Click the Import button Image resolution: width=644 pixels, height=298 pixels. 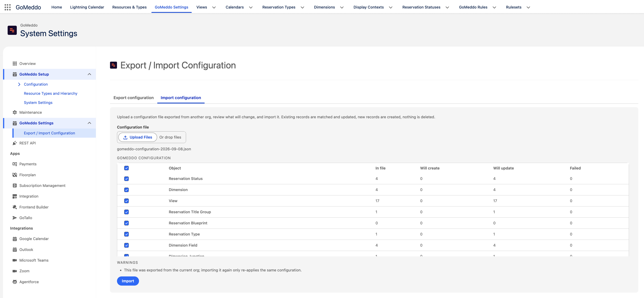[x=128, y=281]
